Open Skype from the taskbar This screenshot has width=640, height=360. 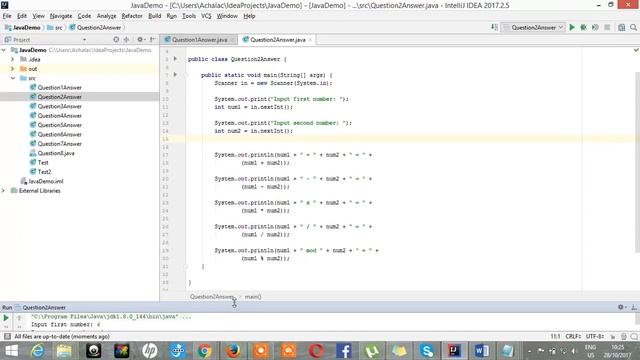click(x=427, y=351)
